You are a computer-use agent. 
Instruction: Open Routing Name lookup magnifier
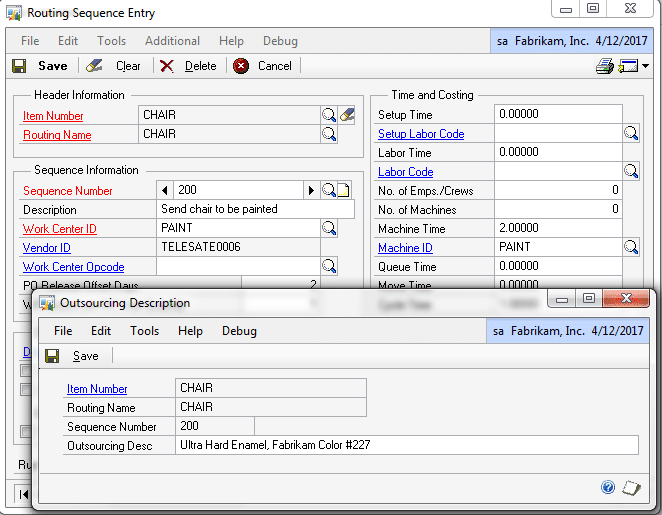point(329,134)
